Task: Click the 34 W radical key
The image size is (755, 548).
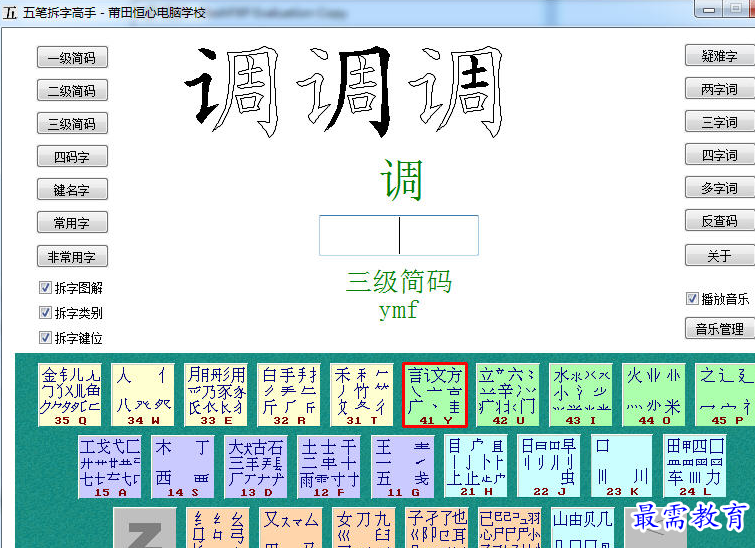Action: [143, 395]
